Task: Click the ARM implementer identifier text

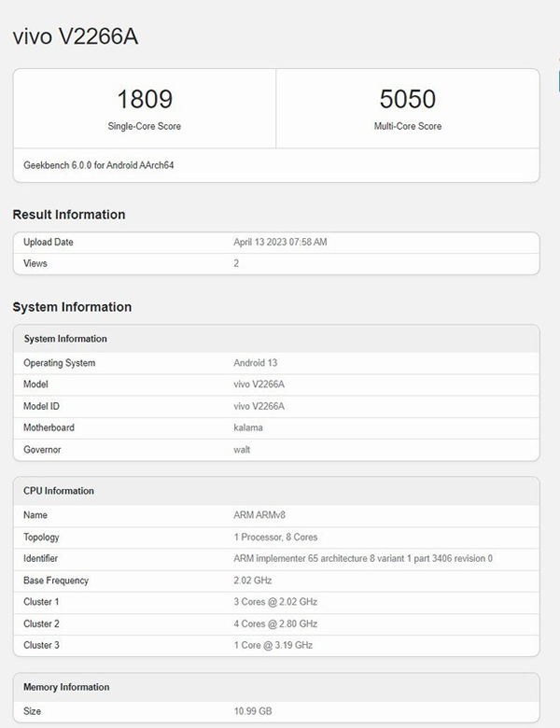Action: pyautogui.click(x=362, y=558)
